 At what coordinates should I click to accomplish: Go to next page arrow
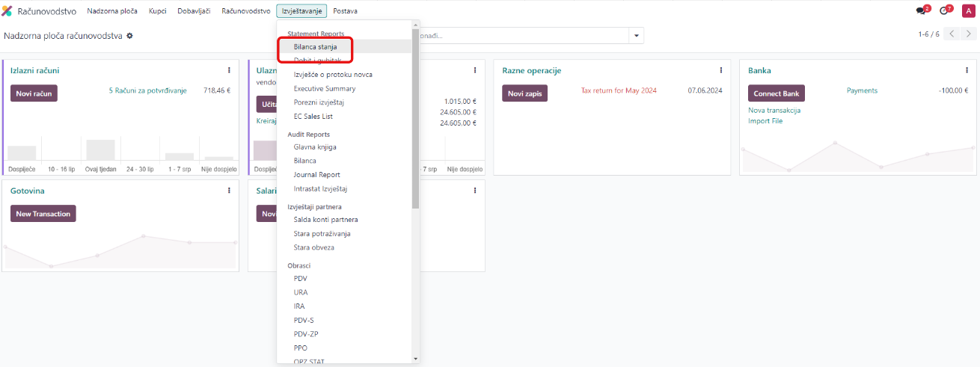(970, 34)
